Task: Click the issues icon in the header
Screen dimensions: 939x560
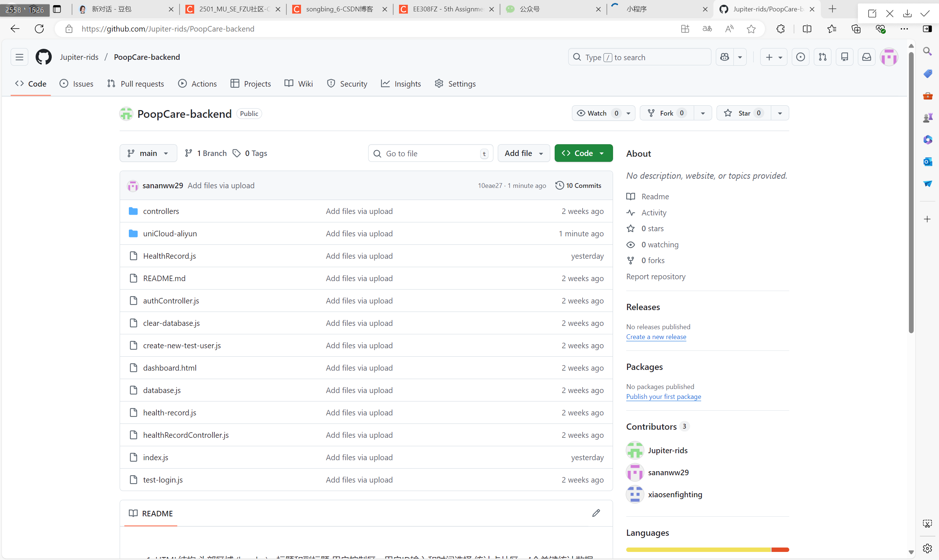Action: (801, 57)
